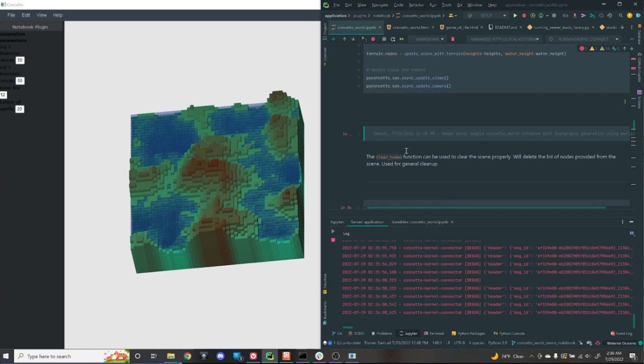The image size is (644, 364).
Task: Switch to README.md editor tab
Action: click(502, 27)
